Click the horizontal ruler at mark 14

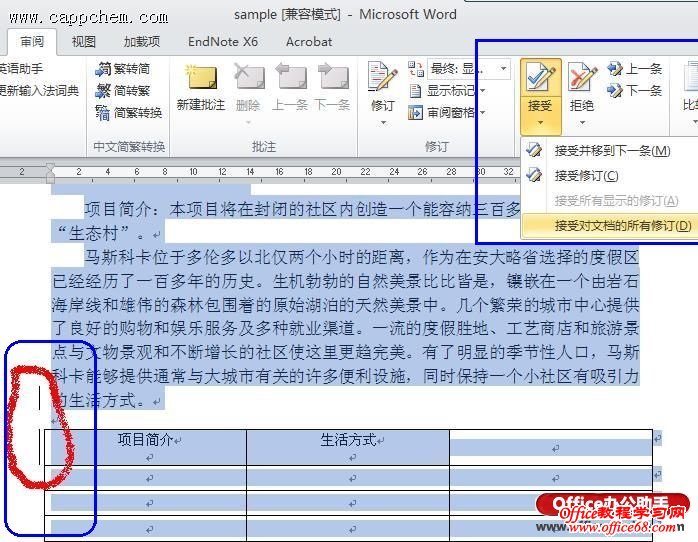click(x=250, y=172)
